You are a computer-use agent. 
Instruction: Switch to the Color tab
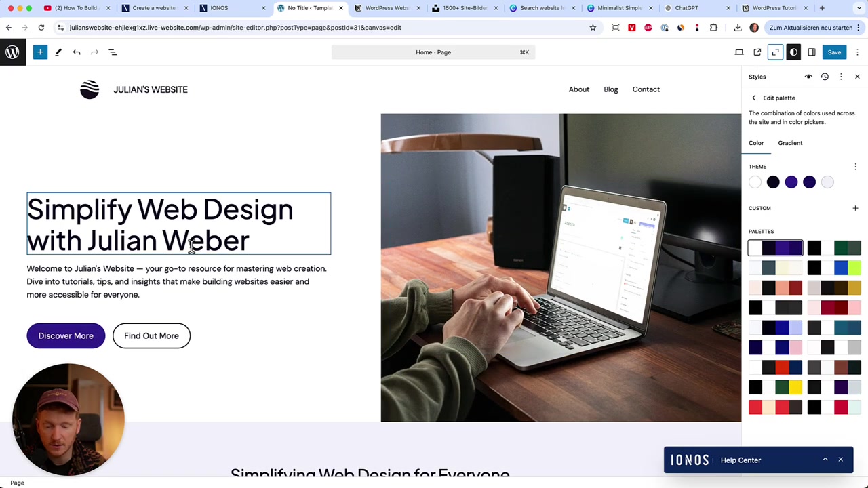756,143
